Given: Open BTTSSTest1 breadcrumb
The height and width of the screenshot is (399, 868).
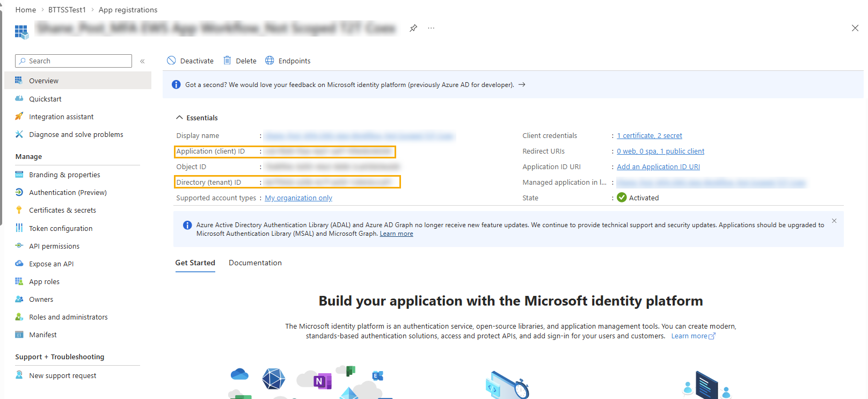Looking at the screenshot, I should [67, 10].
